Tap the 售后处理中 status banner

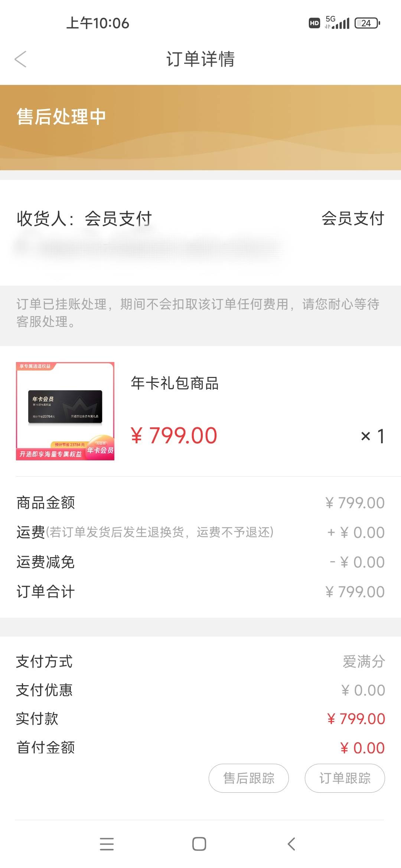point(200,127)
